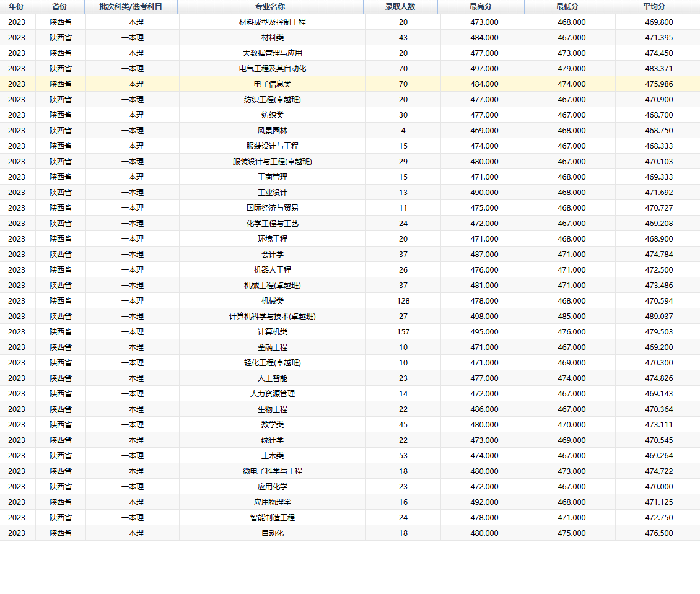Click the 批次科类/选考科目 column header
This screenshot has width=700, height=594.
pos(131,7)
